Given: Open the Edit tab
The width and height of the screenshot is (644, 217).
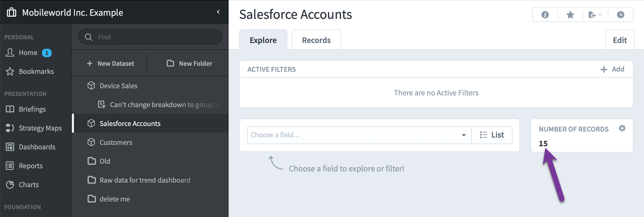Looking at the screenshot, I should 620,40.
